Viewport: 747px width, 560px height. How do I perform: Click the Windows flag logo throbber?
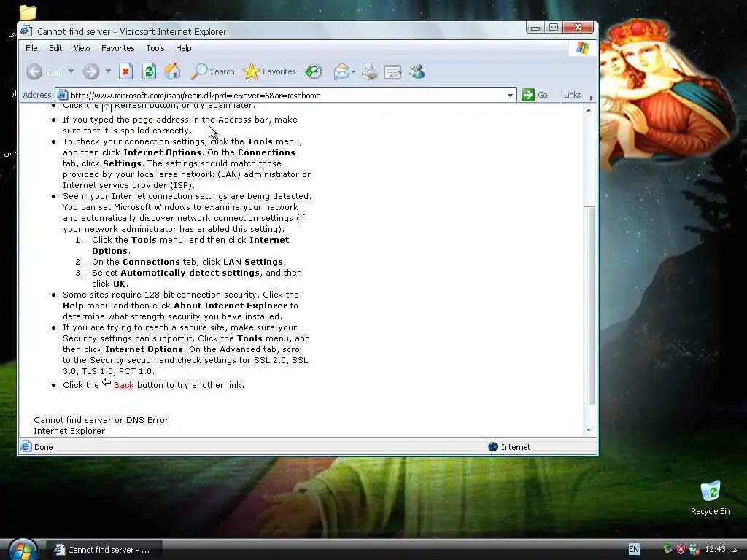[583, 48]
